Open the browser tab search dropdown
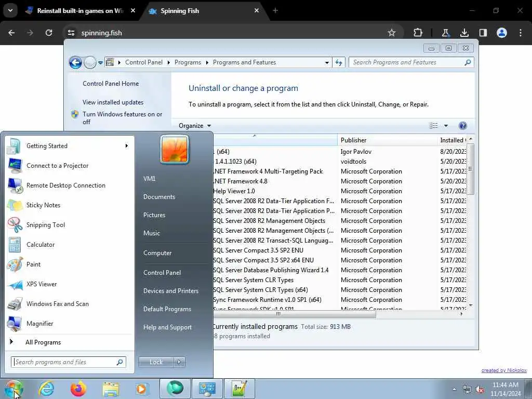532x399 pixels. coord(10,10)
